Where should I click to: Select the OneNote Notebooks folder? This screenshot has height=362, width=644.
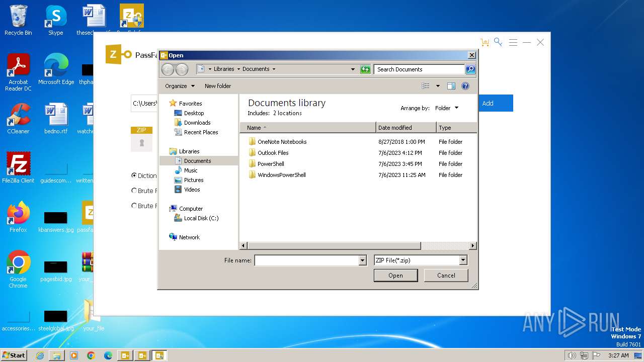click(282, 142)
